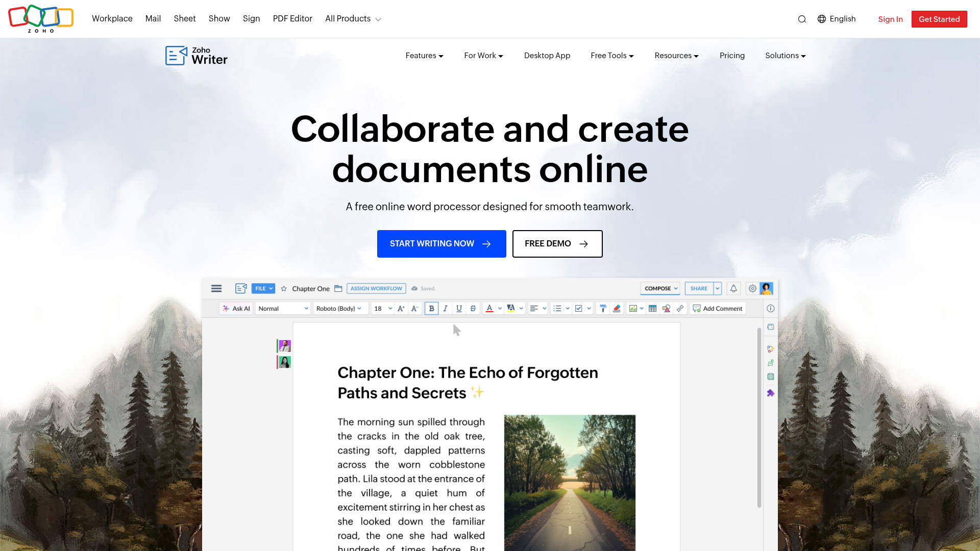This screenshot has width=980, height=551.
Task: Open the Features menu
Action: click(424, 56)
